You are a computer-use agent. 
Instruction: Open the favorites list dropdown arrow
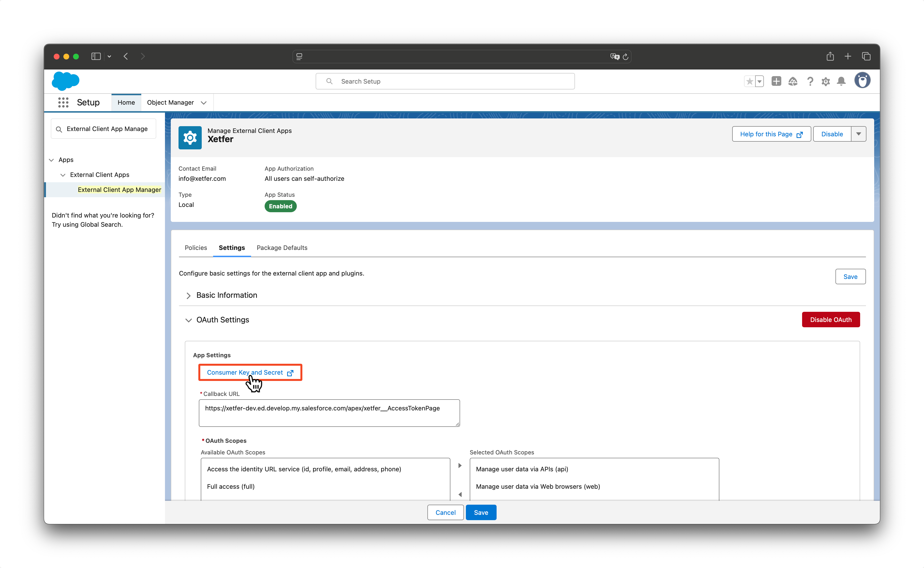(x=759, y=81)
